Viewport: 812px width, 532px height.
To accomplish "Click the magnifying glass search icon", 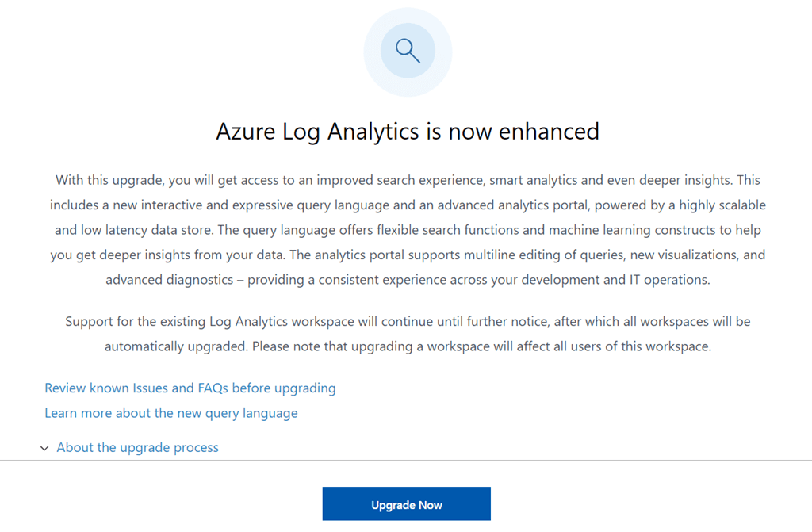I will 408,51.
